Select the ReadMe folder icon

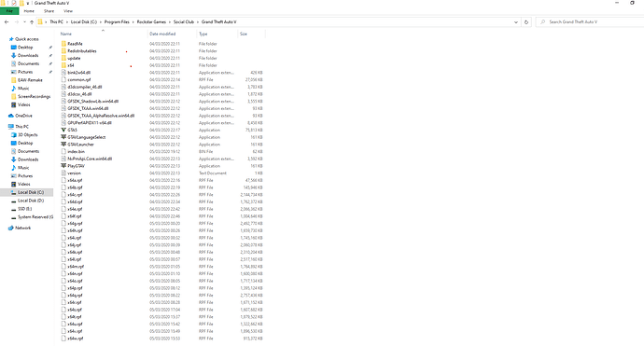click(x=63, y=44)
